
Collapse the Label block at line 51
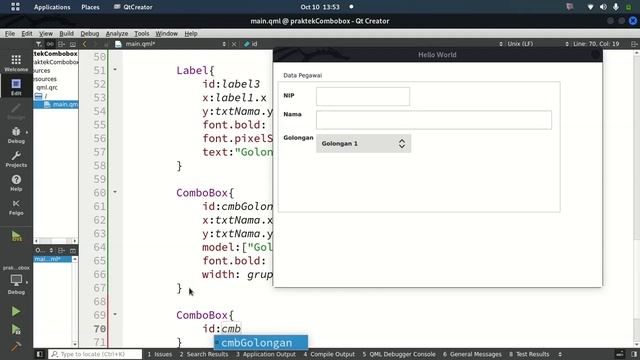[115, 70]
